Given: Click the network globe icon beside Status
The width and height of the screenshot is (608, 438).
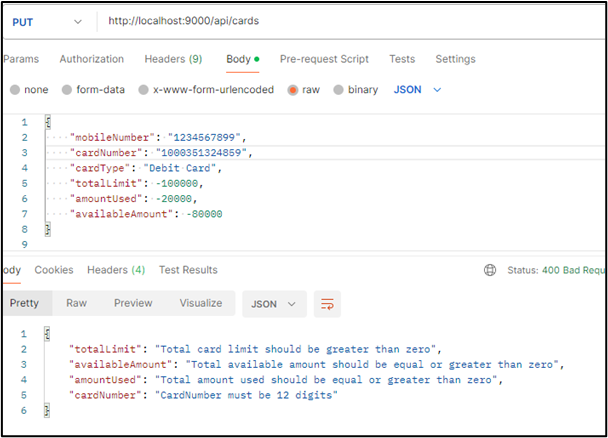Looking at the screenshot, I should 490,270.
